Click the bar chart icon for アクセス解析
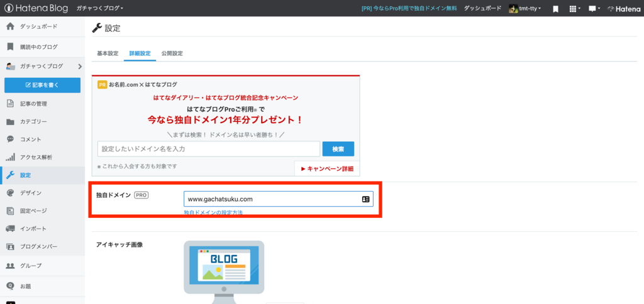The height and width of the screenshot is (304, 644). tap(11, 157)
